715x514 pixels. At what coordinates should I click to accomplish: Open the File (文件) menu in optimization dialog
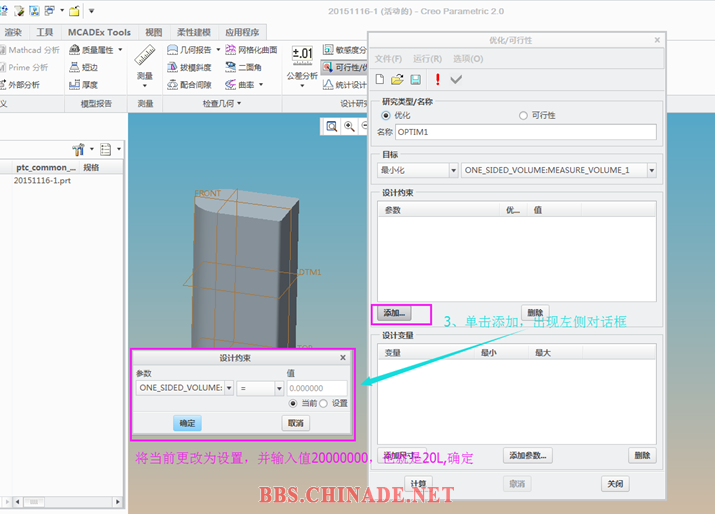[x=388, y=59]
